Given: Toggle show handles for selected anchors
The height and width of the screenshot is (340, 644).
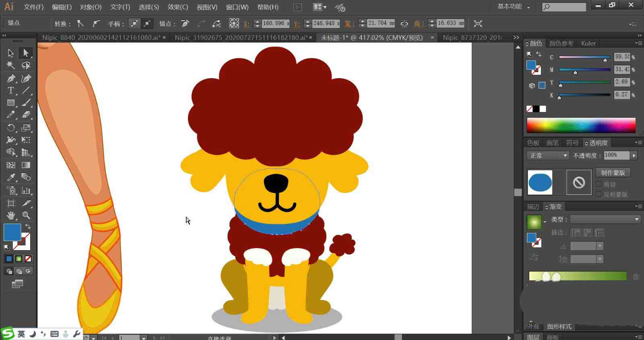Looking at the screenshot, I should point(134,23).
